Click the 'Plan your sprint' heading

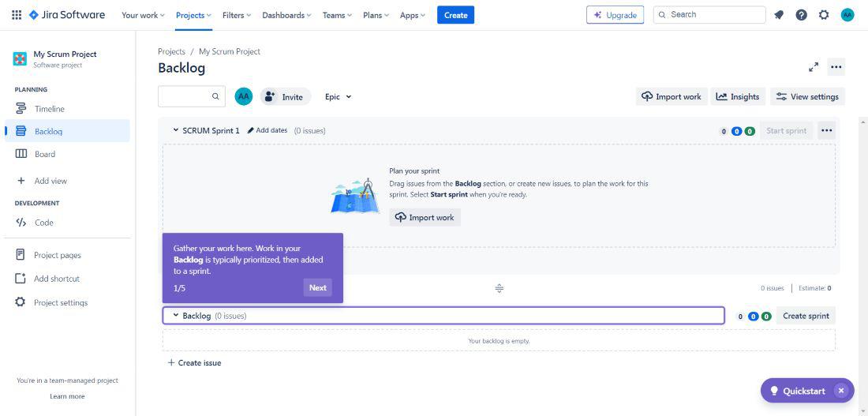click(414, 171)
